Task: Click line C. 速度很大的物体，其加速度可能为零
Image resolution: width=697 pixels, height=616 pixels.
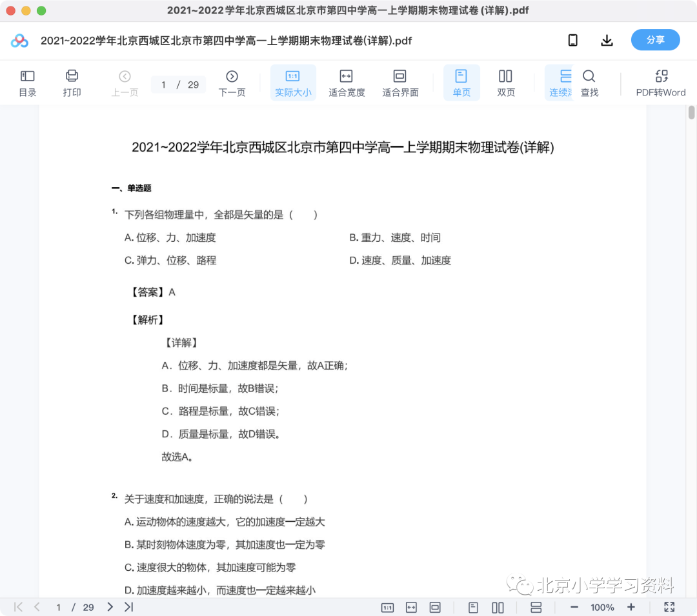Action: (210, 568)
